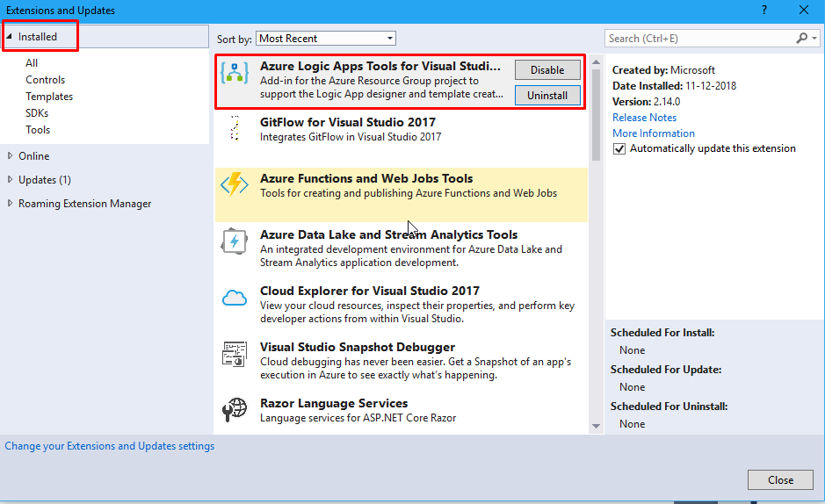Click the Close button
This screenshot has width=825, height=504.
pos(780,479)
